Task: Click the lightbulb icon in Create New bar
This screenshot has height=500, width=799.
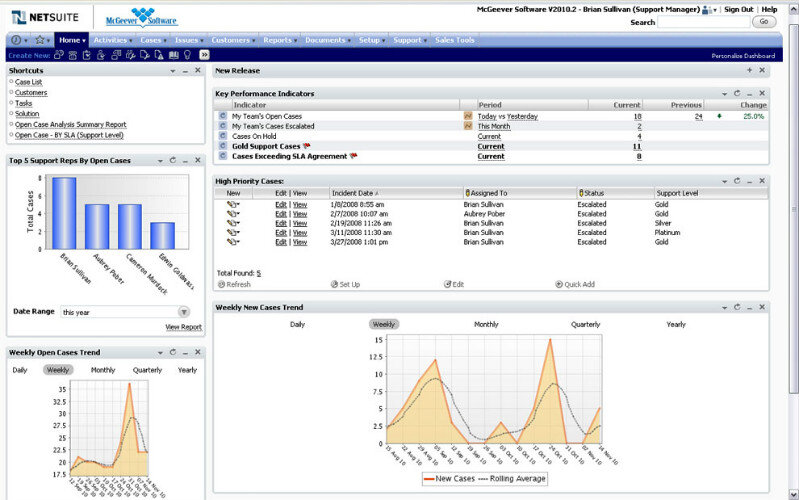Action: tap(186, 55)
